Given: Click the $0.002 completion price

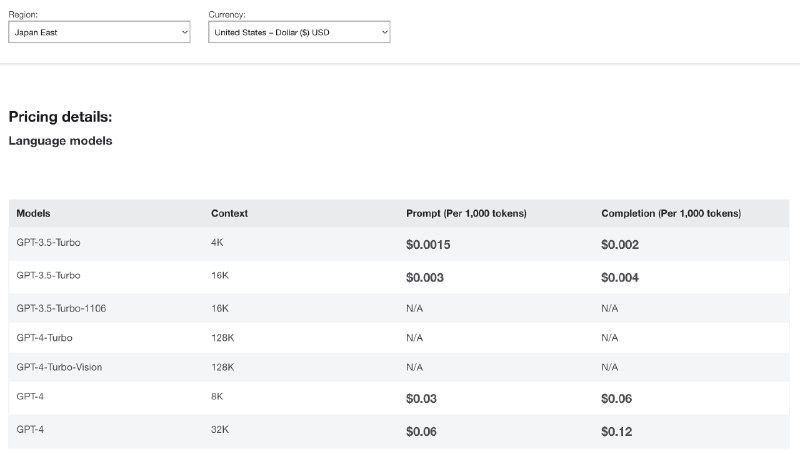Looking at the screenshot, I should coord(619,245).
